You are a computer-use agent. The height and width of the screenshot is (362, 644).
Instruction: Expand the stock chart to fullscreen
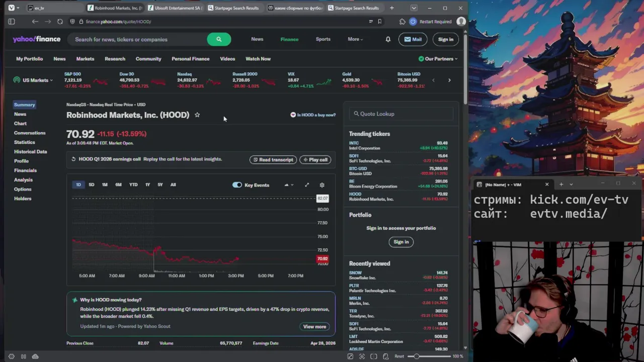[307, 185]
